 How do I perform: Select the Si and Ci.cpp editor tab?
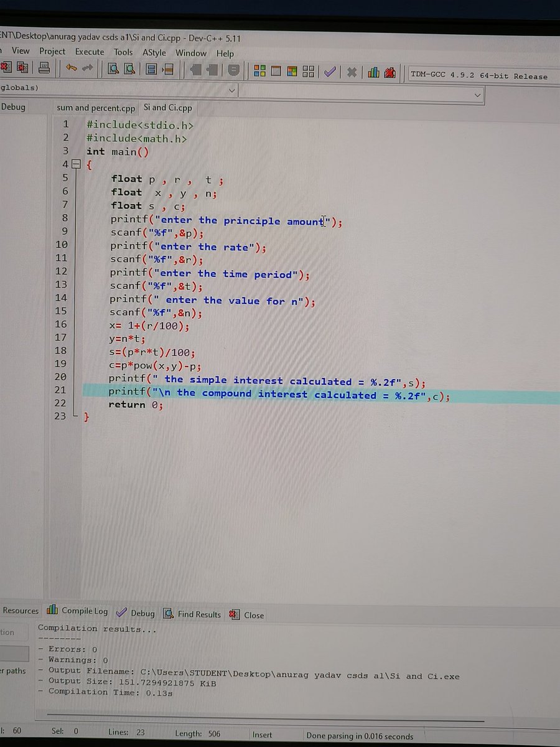point(168,108)
